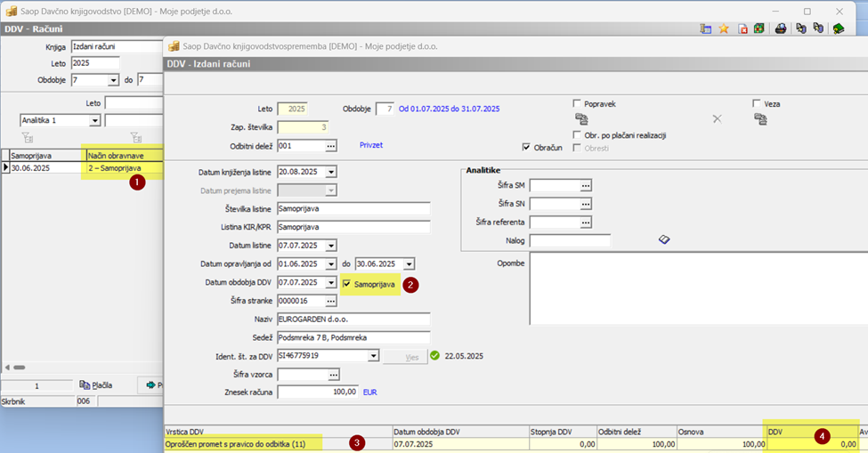Click the link icon under Veza

759,119
